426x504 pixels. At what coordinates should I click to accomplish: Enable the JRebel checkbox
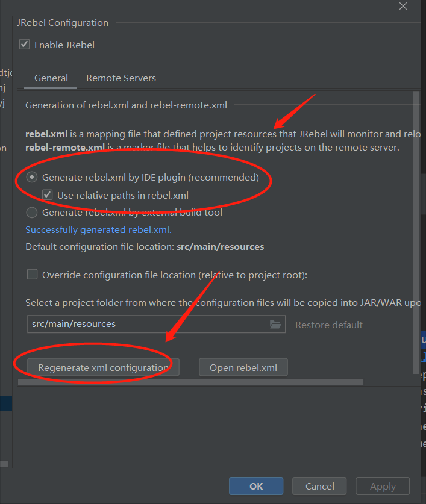pos(24,44)
